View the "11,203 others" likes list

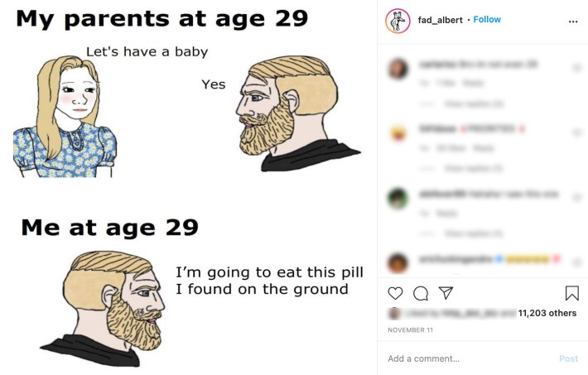coord(547,314)
